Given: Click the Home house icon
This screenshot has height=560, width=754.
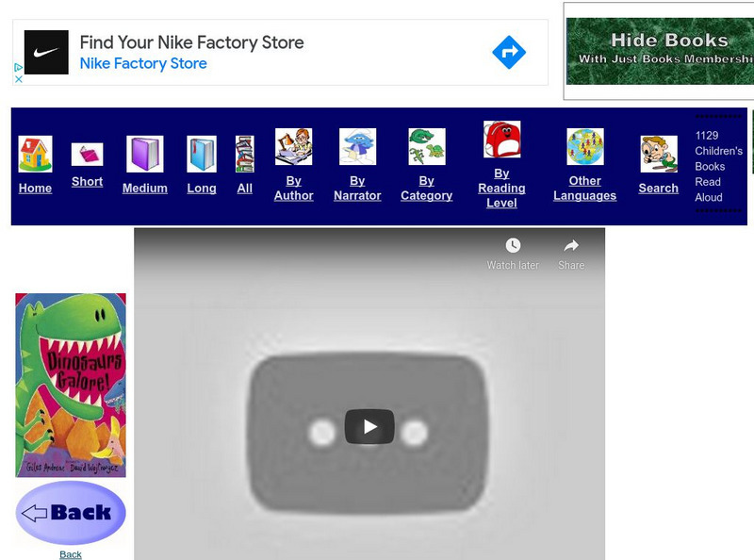Looking at the screenshot, I should click(35, 154).
